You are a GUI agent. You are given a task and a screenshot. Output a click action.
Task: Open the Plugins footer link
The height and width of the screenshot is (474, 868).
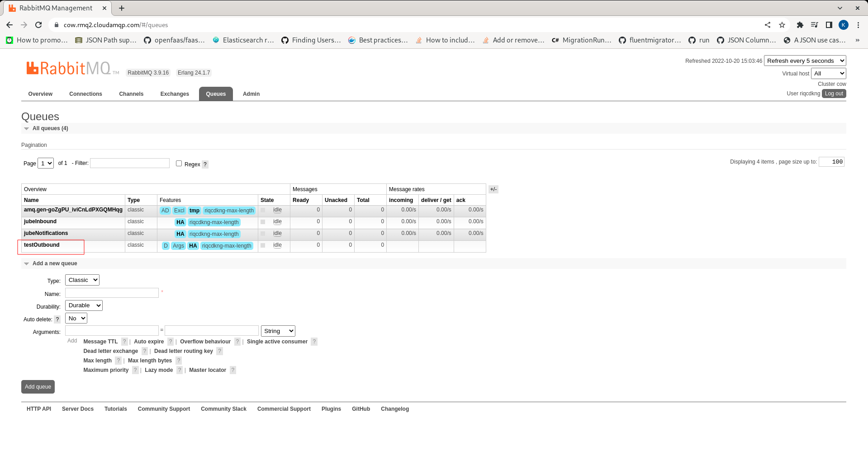pyautogui.click(x=331, y=409)
